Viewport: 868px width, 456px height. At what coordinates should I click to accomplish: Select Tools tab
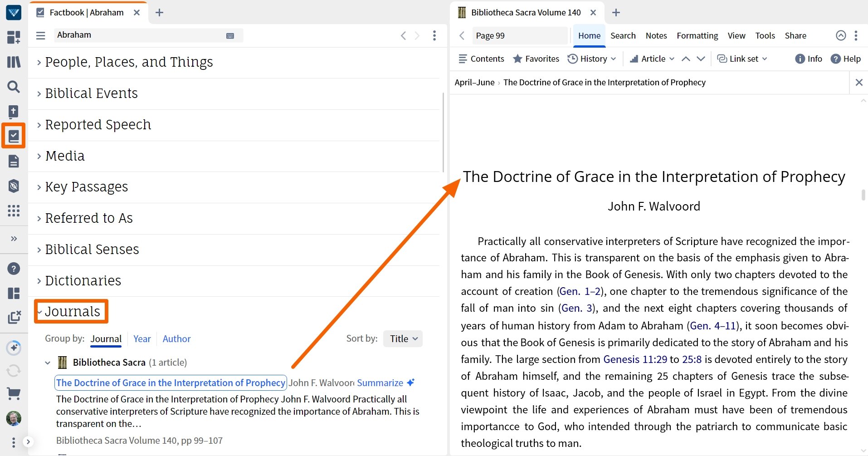click(x=765, y=36)
